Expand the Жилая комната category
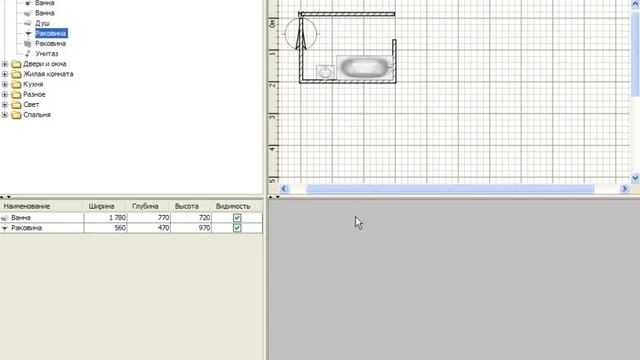This screenshot has height=360, width=640. click(x=5, y=74)
